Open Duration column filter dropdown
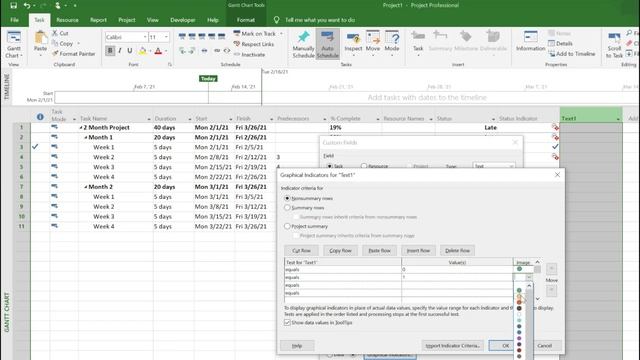 point(189,119)
